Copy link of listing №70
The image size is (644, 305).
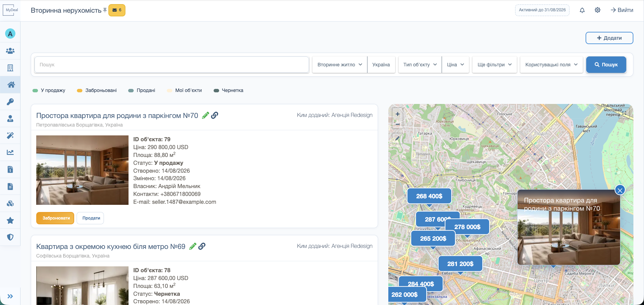coord(215,116)
